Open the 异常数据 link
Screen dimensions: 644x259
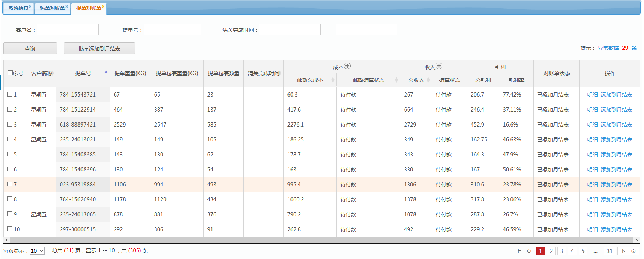tap(608, 48)
